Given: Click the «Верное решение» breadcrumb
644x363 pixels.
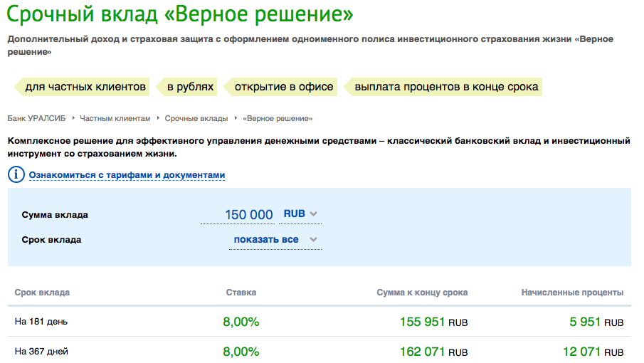Looking at the screenshot, I should [278, 118].
